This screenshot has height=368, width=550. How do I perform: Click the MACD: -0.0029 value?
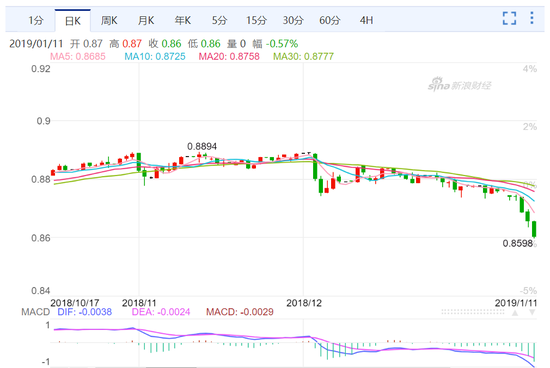pyautogui.click(x=240, y=312)
